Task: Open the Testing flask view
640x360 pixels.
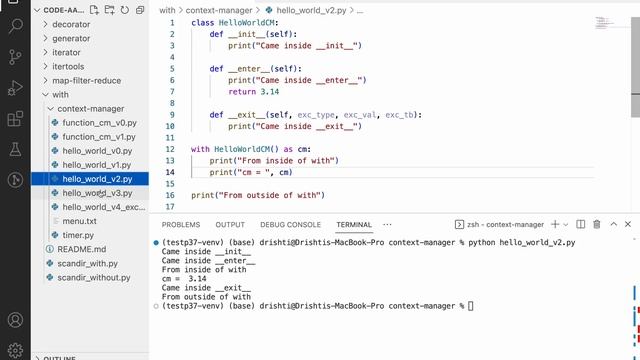Action: click(x=16, y=149)
